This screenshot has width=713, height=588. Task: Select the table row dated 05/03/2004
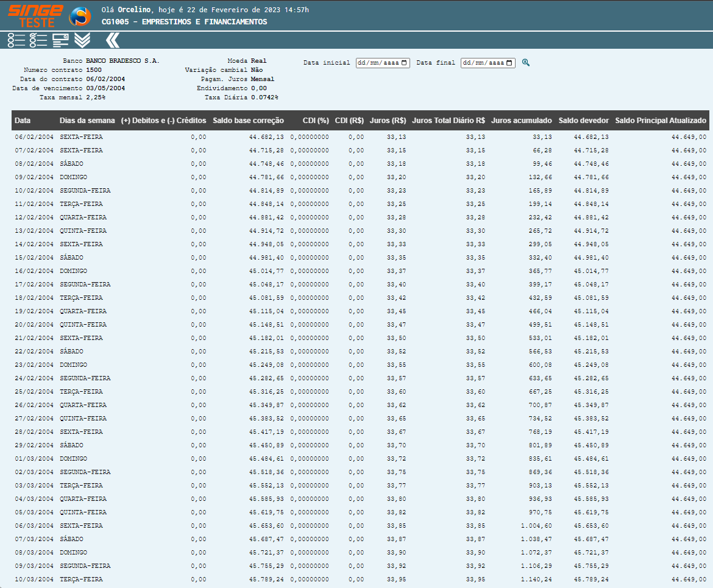point(360,512)
